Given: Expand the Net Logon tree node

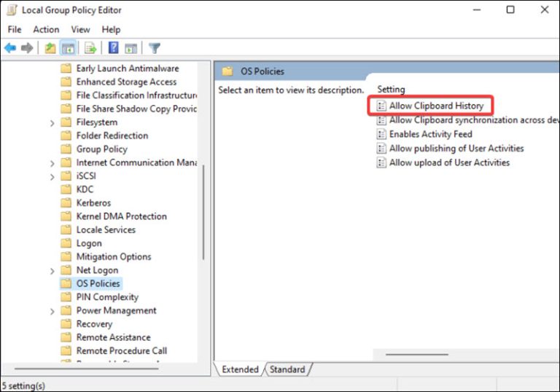Looking at the screenshot, I should click(x=52, y=271).
